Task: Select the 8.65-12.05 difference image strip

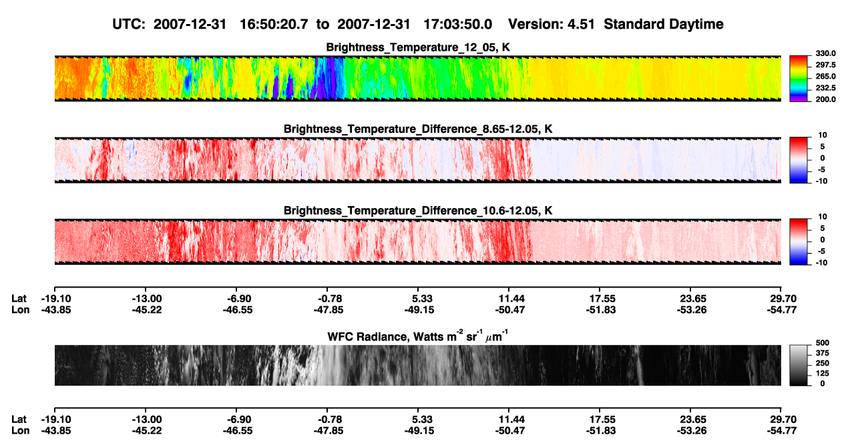Action: click(x=418, y=159)
